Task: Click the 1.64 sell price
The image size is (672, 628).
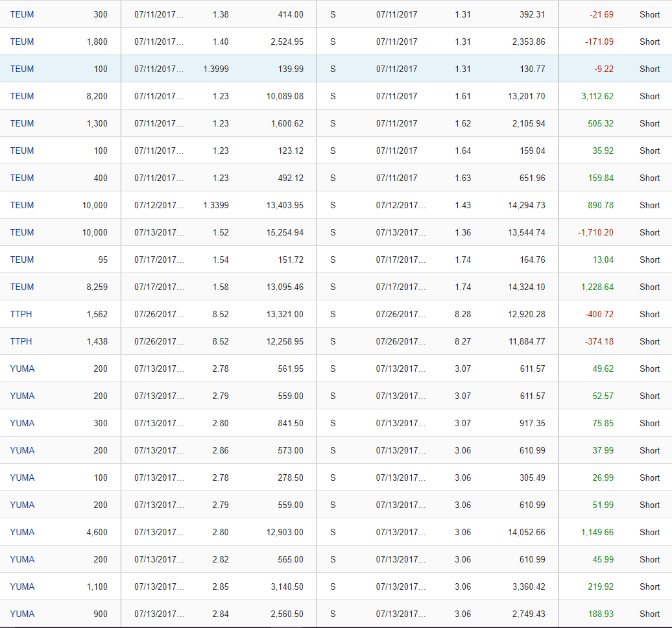Action: (x=463, y=151)
